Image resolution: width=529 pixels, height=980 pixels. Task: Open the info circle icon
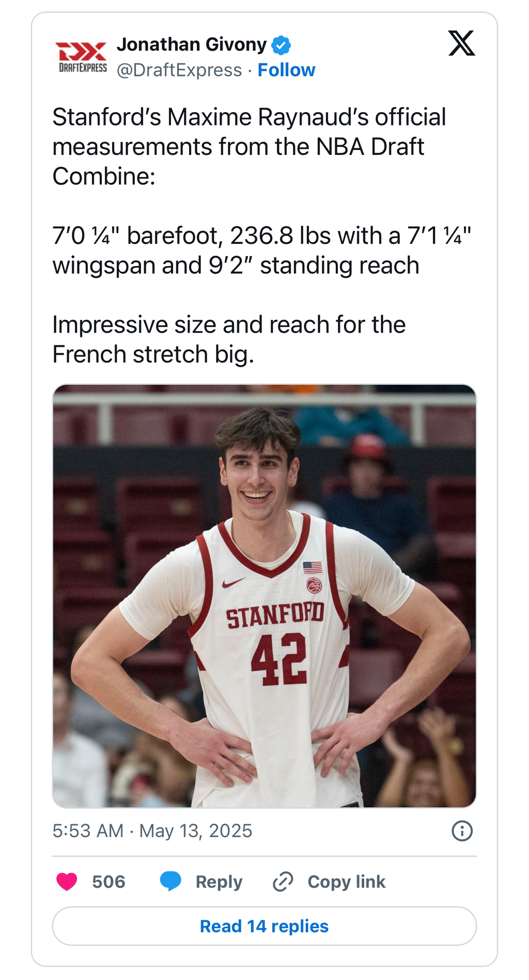[462, 831]
